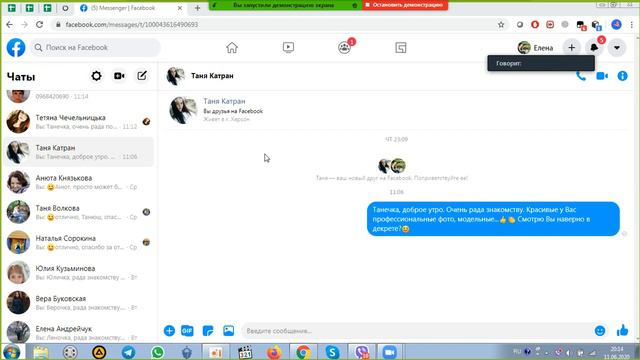The image size is (640, 360).
Task: Open the Opera extension icon
Action: 535,24
